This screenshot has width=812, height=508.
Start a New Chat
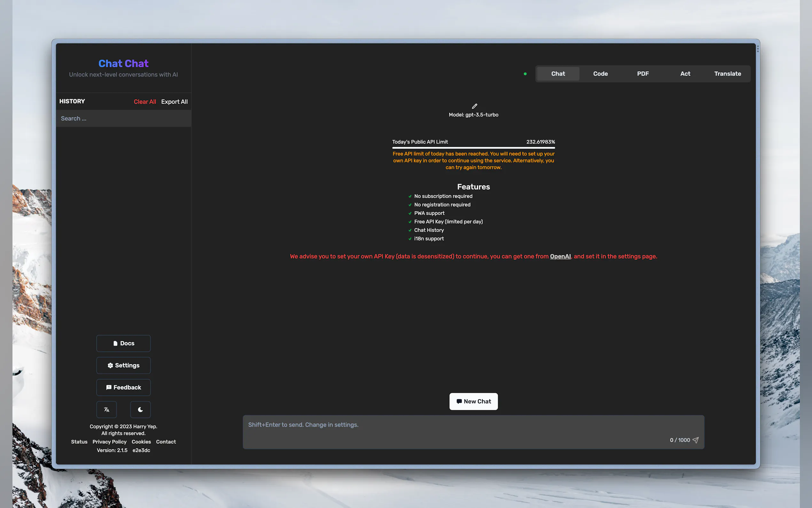pos(473,401)
